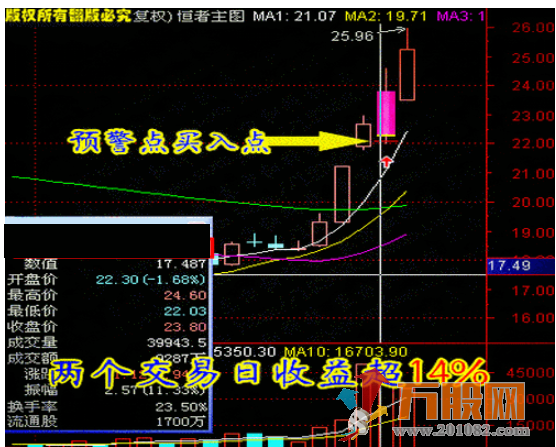This screenshot has height=447, width=556.
Task: Click the 45000 volume axis label
Action: click(x=530, y=373)
